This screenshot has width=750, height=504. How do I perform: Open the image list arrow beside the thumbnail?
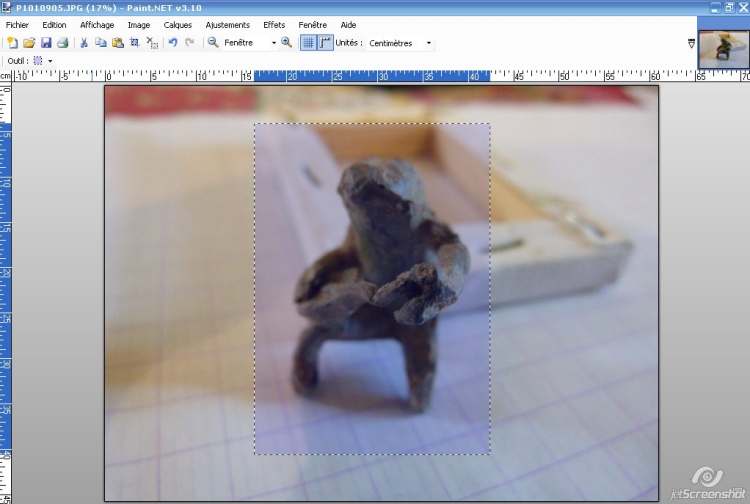(x=692, y=44)
